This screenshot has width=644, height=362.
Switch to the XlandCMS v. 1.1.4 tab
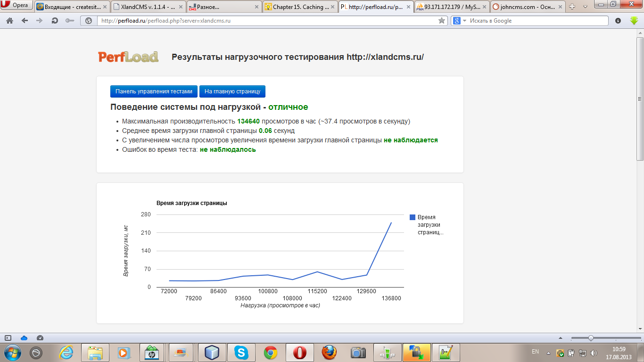149,7
